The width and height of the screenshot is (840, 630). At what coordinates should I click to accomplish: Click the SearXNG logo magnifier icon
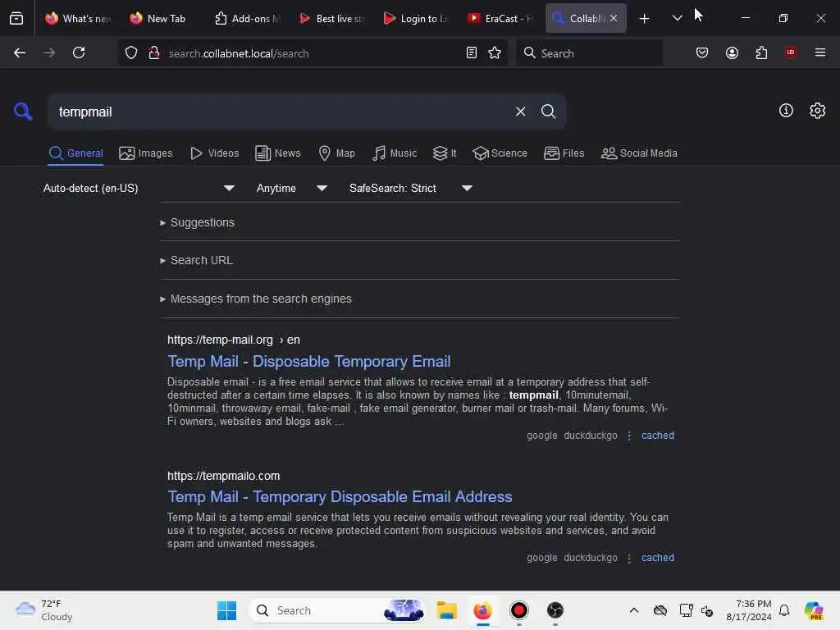click(x=23, y=112)
